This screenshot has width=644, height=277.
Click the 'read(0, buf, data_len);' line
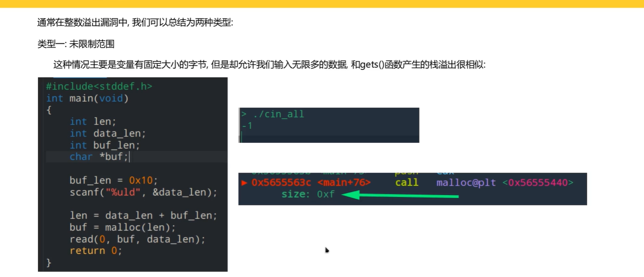pos(137,239)
